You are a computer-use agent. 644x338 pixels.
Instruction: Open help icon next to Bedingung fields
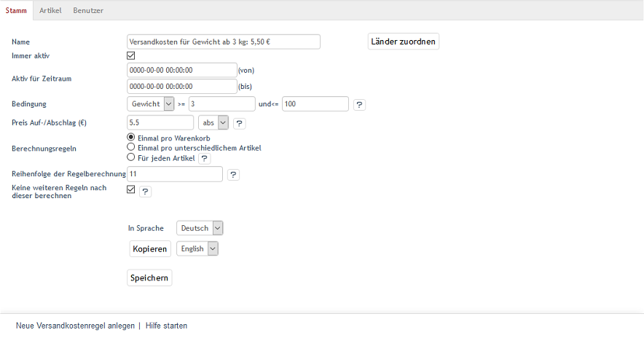point(359,105)
